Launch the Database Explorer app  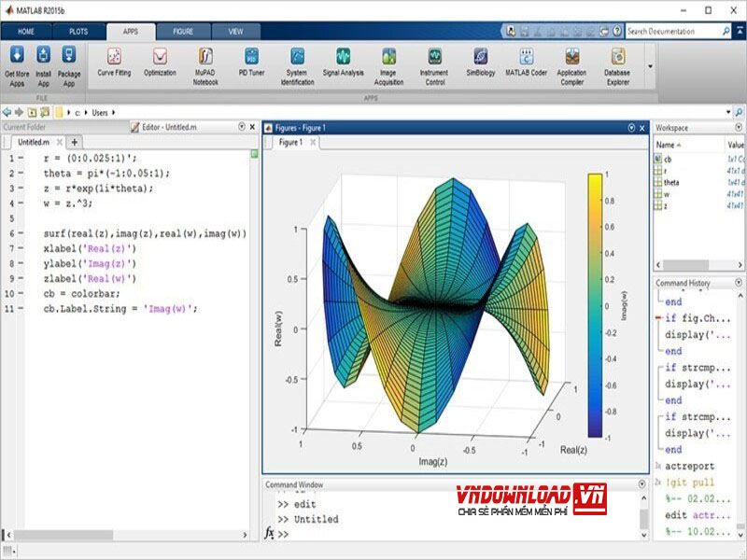618,66
